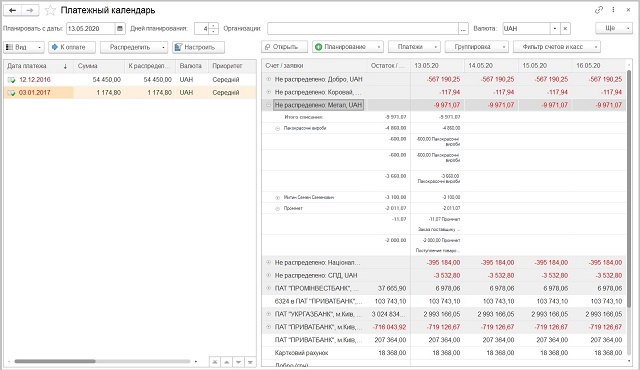Move row up with up arrow button
Screen dimensions: 640x370
pyautogui.click(x=227, y=362)
